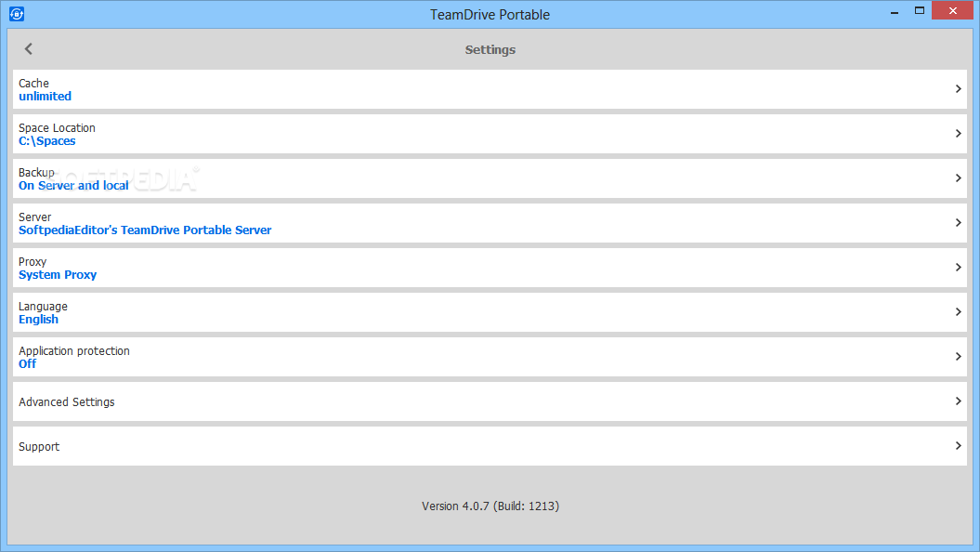Click the Settings page heading

pos(490,50)
